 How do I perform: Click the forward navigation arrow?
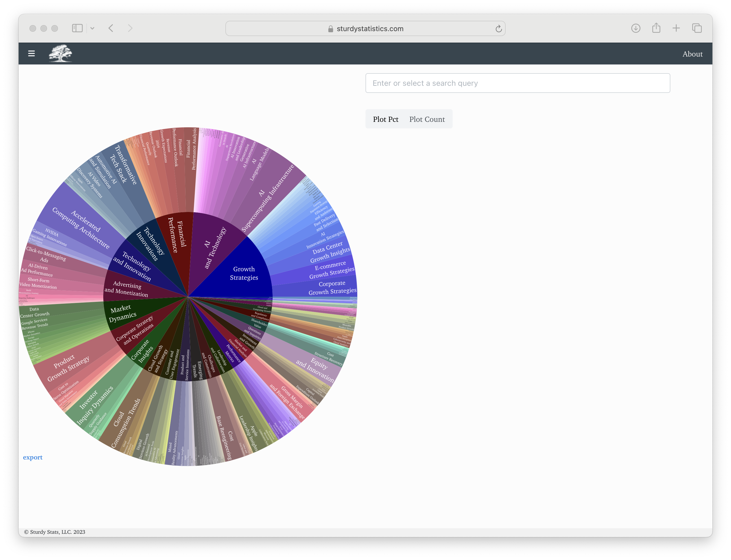click(x=130, y=28)
